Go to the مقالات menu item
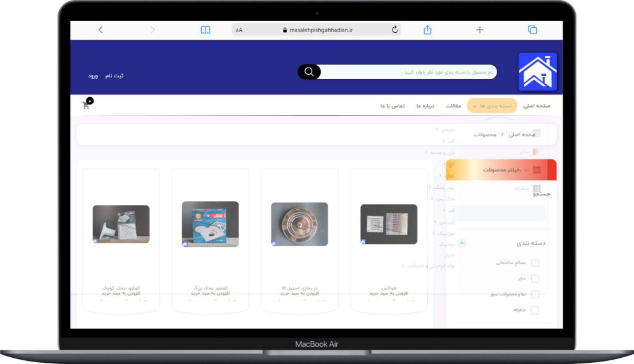The width and height of the screenshot is (634, 364). coord(454,106)
